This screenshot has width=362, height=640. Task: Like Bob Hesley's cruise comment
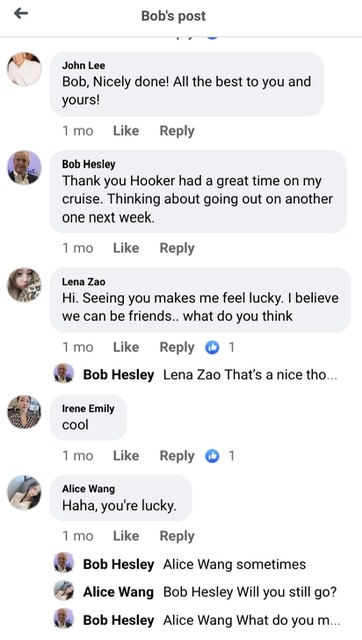(126, 248)
